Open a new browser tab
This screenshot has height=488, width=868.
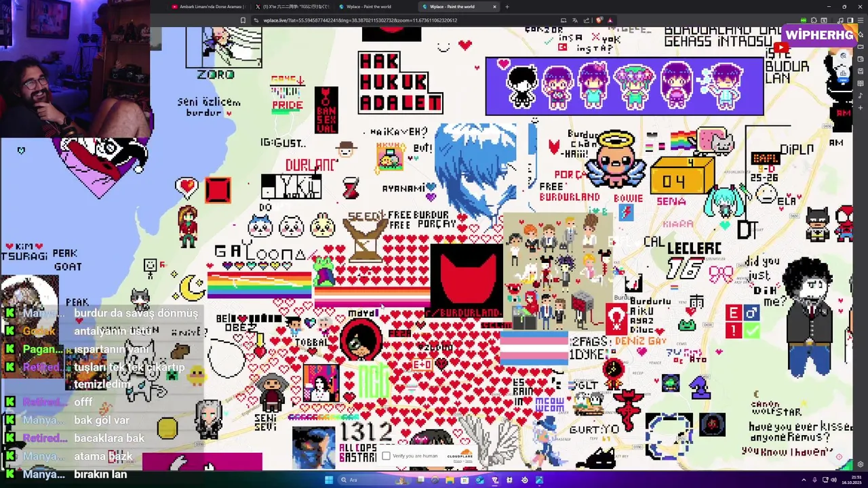[507, 7]
